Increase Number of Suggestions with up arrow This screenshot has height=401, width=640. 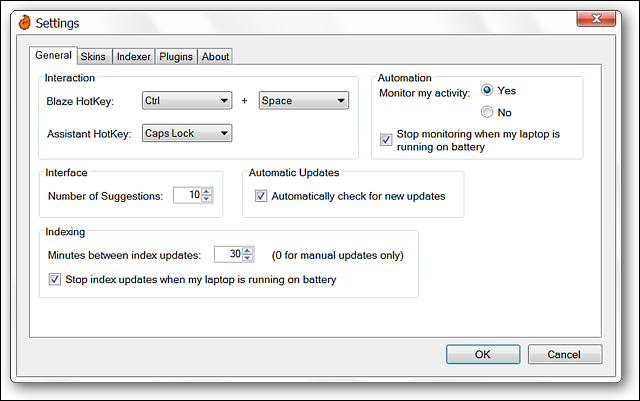pos(207,192)
